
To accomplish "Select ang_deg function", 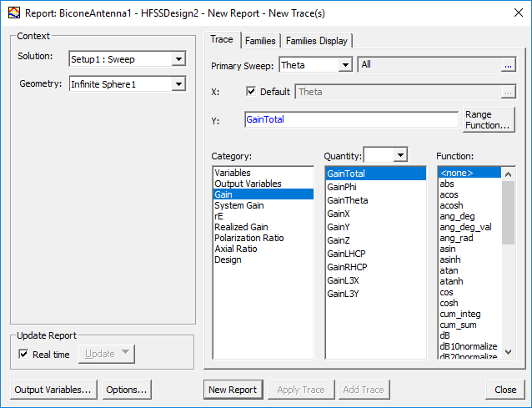I will pos(469,216).
